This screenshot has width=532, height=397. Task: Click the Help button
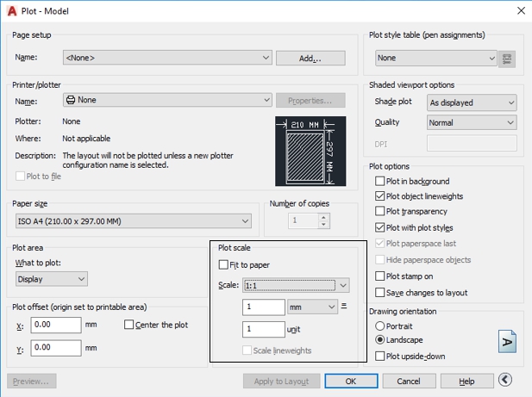coord(466,381)
